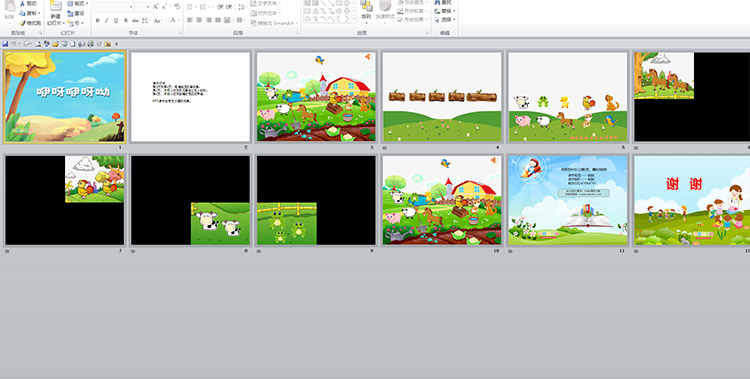Toggle Bold formatting in the font group
This screenshot has width=750, height=379.
(98, 21)
